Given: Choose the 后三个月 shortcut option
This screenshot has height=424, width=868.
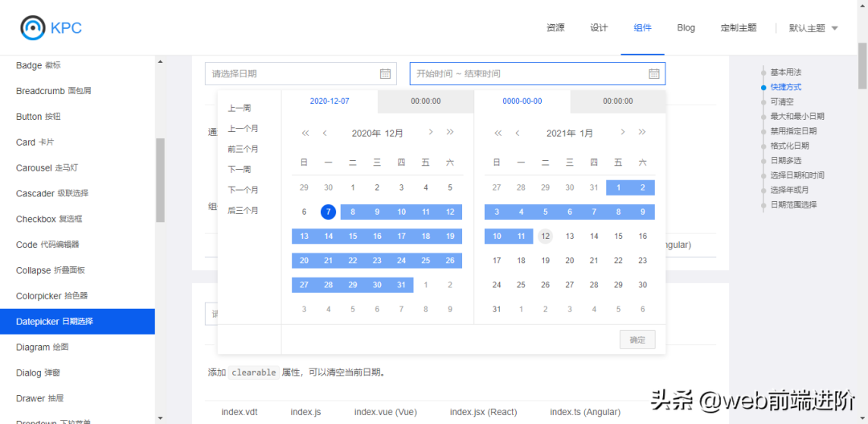Looking at the screenshot, I should 243,211.
